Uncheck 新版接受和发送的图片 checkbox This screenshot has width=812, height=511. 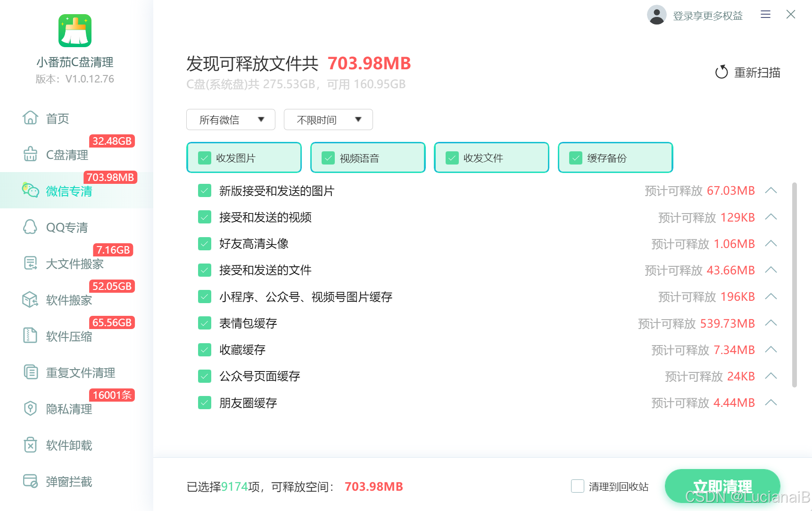point(204,190)
